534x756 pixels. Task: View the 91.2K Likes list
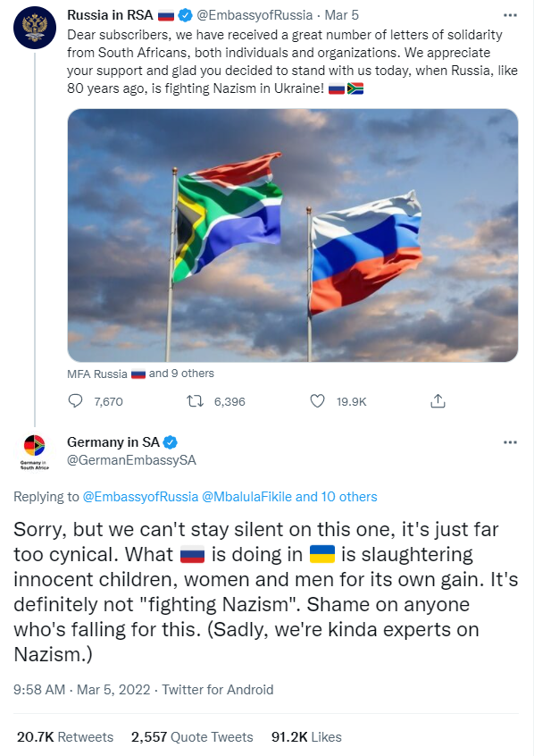tap(306, 736)
